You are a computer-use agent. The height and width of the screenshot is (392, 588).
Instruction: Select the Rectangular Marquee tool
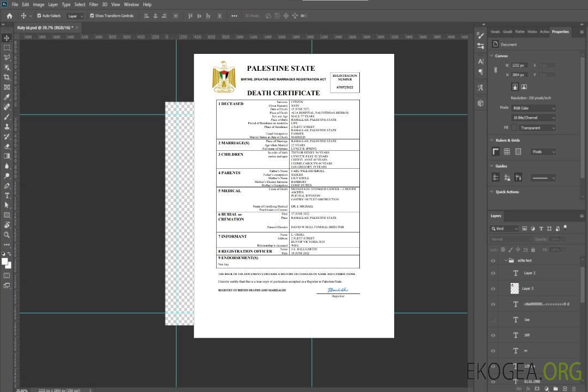click(x=7, y=48)
